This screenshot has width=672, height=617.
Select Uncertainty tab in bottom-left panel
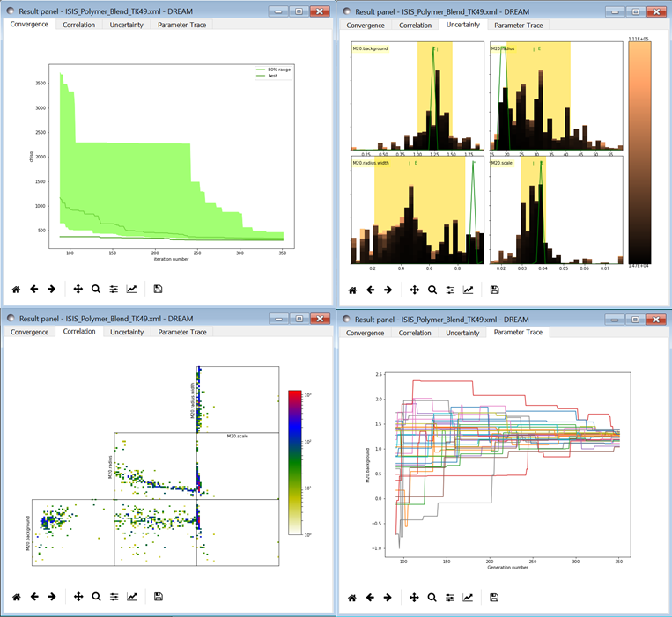coord(126,332)
